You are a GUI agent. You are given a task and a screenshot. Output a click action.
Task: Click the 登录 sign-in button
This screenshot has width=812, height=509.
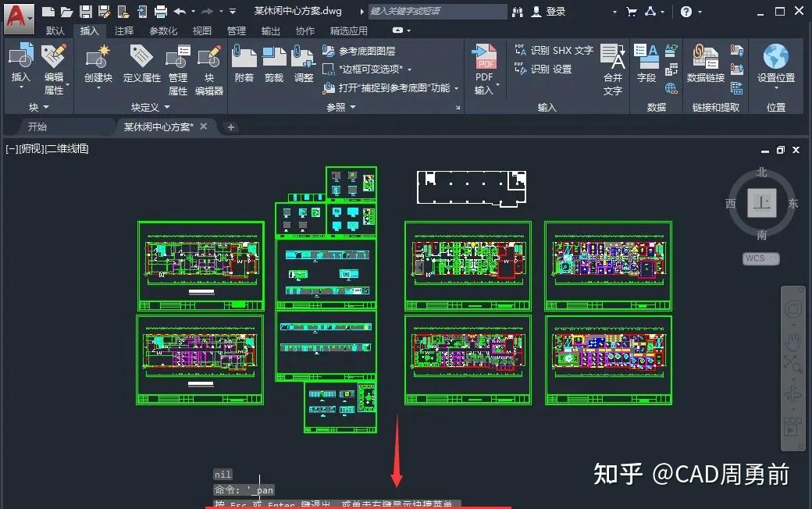point(554,12)
